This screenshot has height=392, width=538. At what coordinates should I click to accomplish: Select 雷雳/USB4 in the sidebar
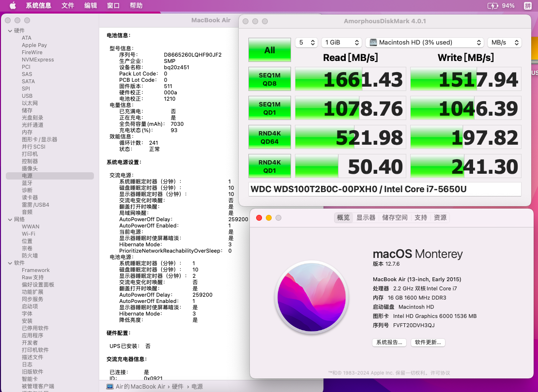click(35, 205)
